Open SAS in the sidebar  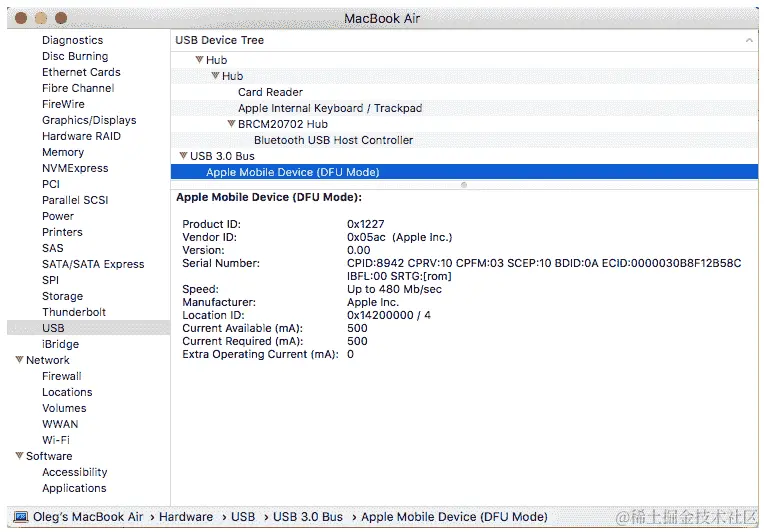[53, 248]
